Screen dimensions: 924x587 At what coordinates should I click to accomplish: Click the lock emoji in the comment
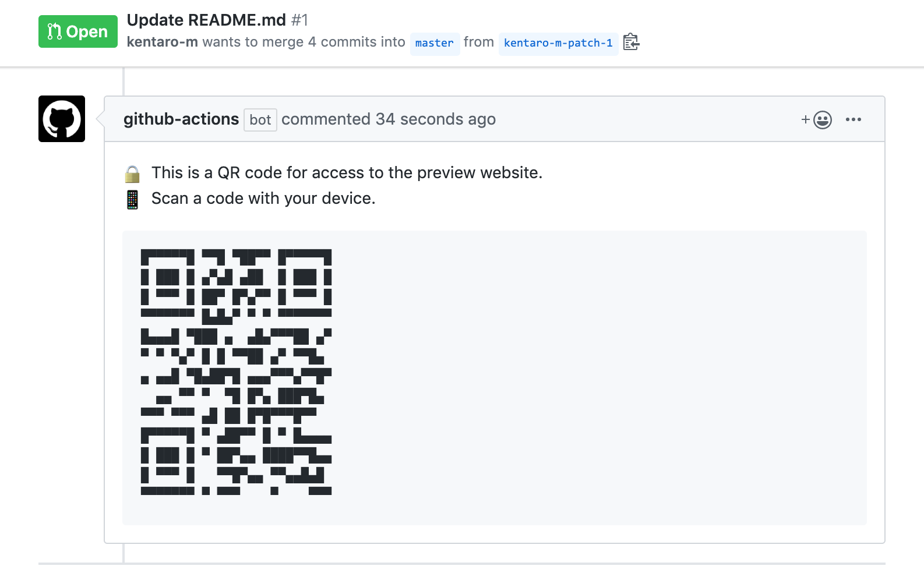point(133,174)
